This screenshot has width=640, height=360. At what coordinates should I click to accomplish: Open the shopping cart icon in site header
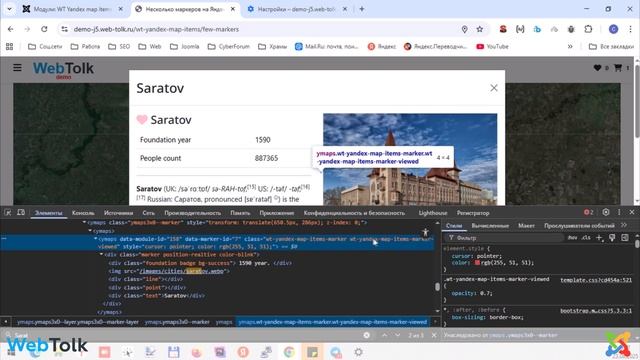618,68
